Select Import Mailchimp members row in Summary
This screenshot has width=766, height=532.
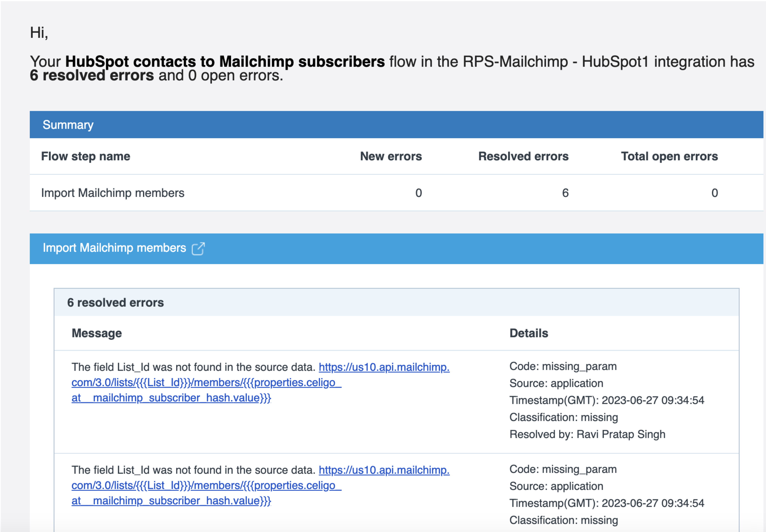(x=112, y=193)
